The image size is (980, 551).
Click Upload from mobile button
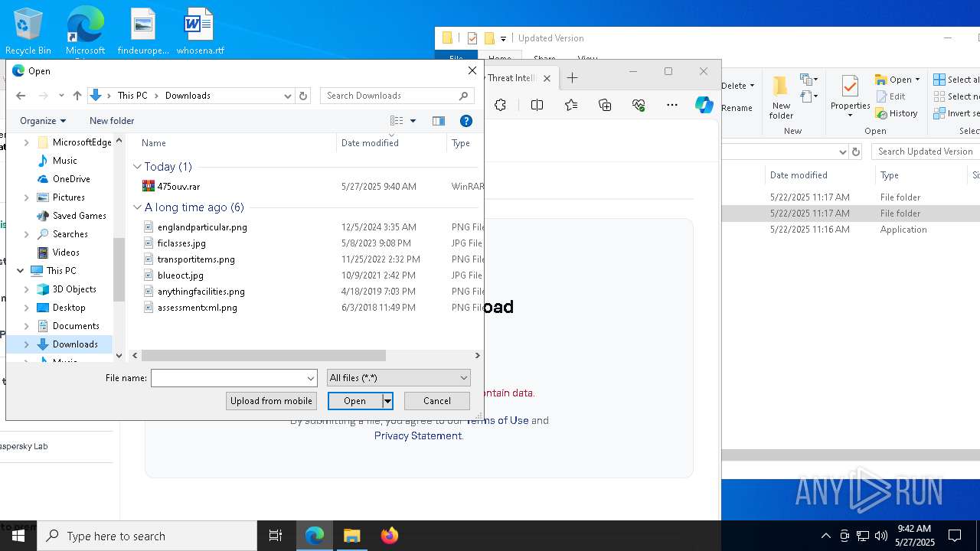point(271,401)
